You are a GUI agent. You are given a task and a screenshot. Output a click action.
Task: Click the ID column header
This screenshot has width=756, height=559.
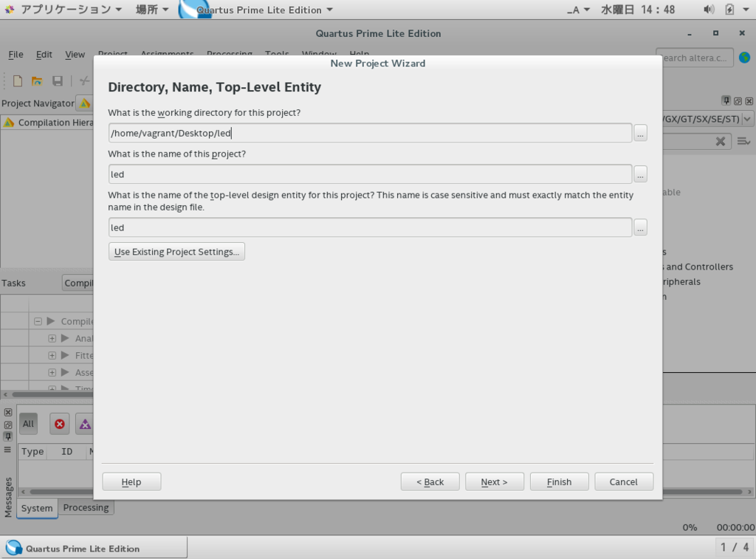(x=67, y=452)
